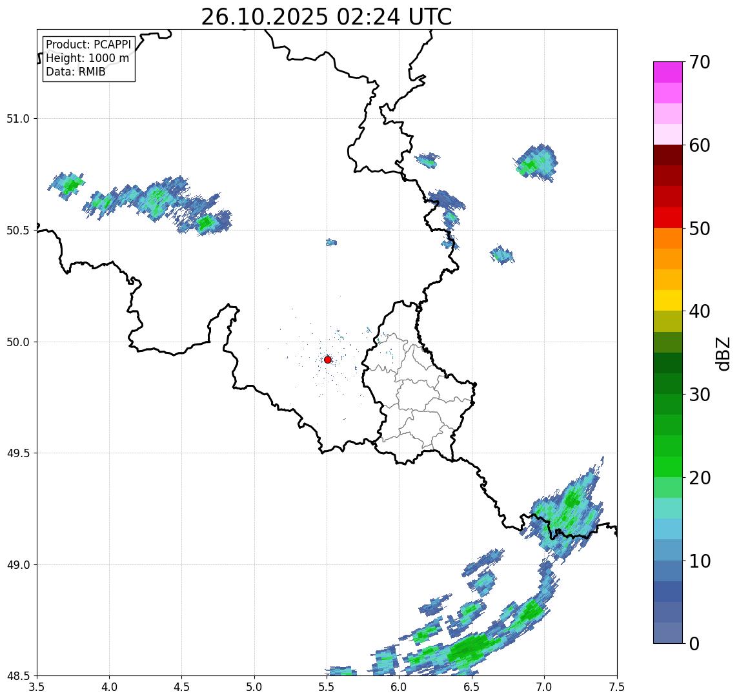Screen dimensions: 739x700
Task: Click the longitude axis label 6.5
Action: point(472,687)
